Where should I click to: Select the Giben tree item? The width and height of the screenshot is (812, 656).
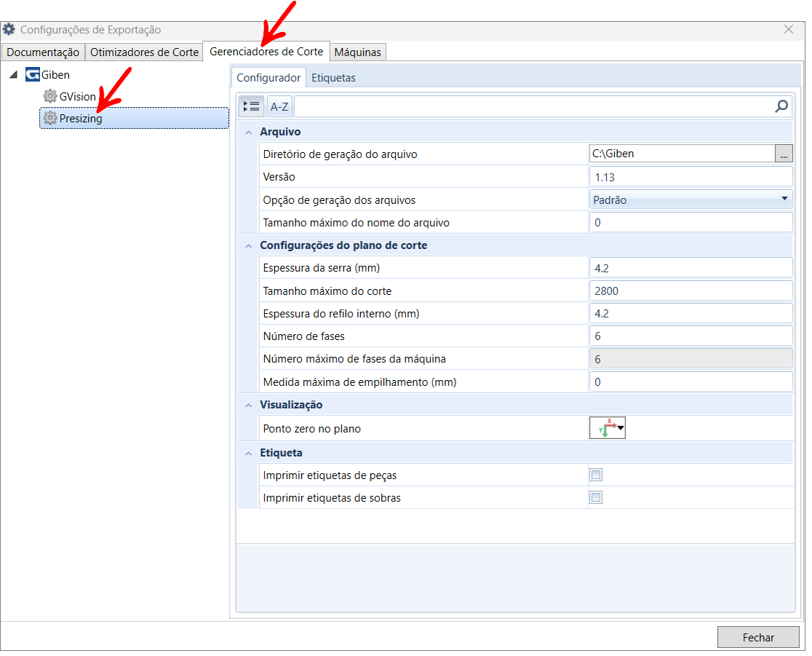pos(55,74)
